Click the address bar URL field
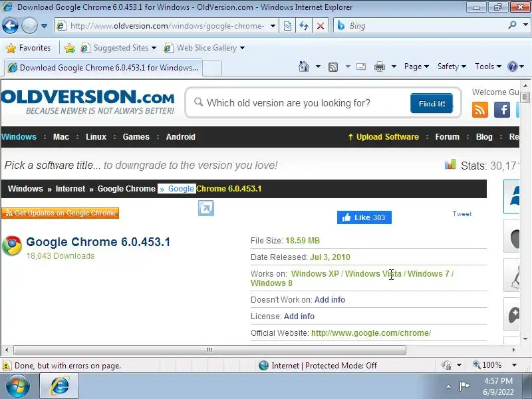The height and width of the screenshot is (399, 532). (x=166, y=26)
